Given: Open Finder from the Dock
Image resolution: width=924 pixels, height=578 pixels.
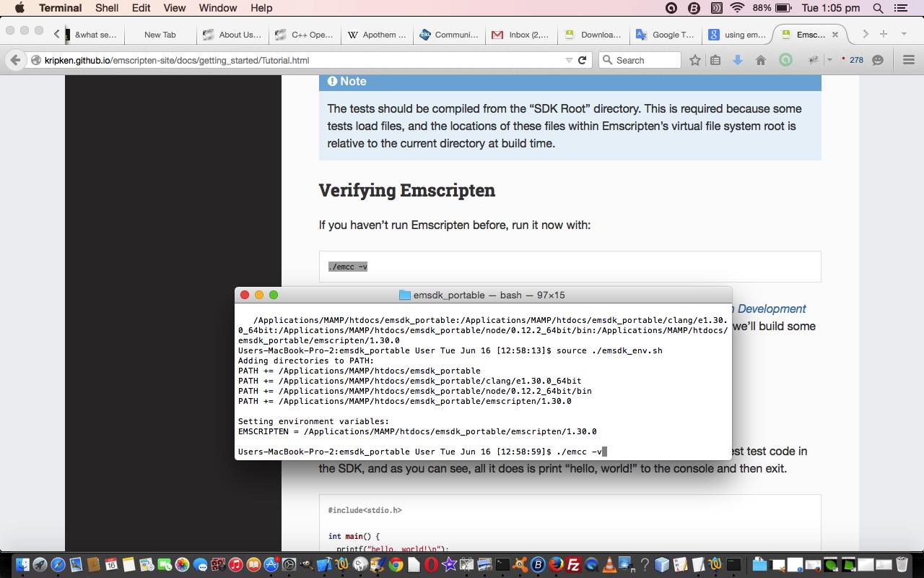Looking at the screenshot, I should pyautogui.click(x=22, y=565).
